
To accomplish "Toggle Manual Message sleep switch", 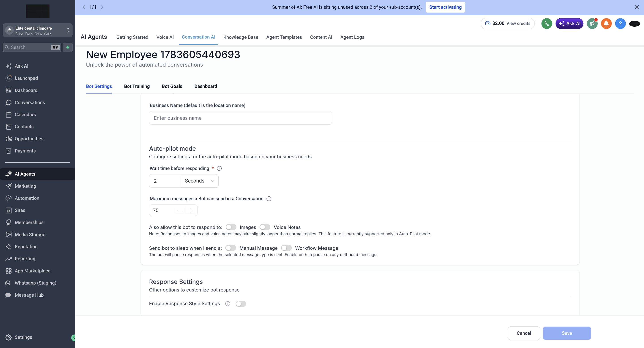I will pos(230,248).
